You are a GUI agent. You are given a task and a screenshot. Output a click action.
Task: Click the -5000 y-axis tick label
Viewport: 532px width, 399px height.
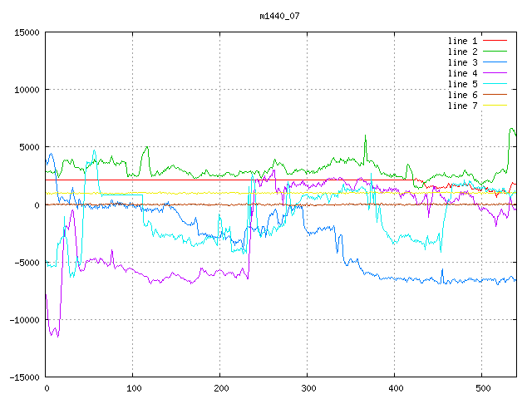(x=27, y=262)
